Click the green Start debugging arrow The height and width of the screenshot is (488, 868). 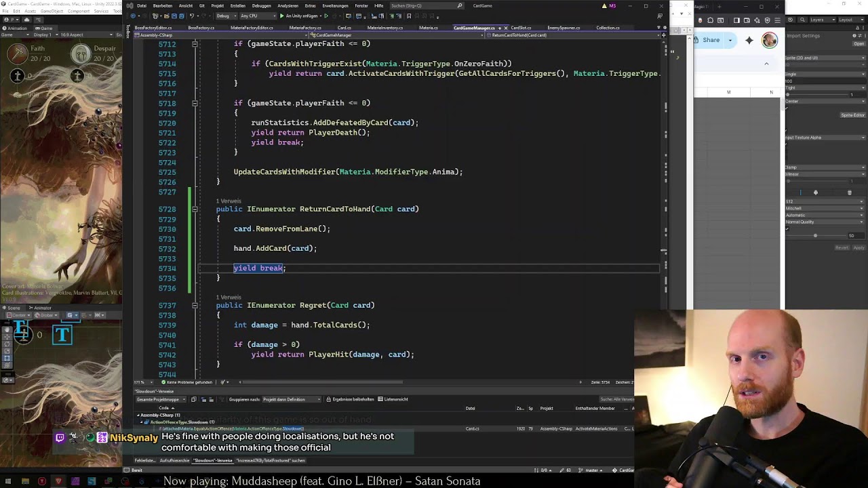click(x=281, y=16)
